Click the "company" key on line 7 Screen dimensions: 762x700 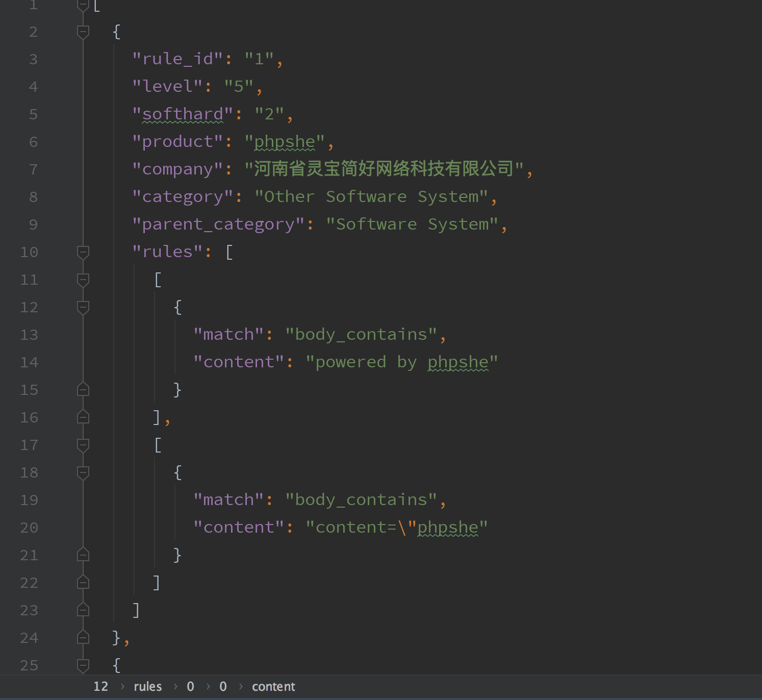(x=177, y=169)
